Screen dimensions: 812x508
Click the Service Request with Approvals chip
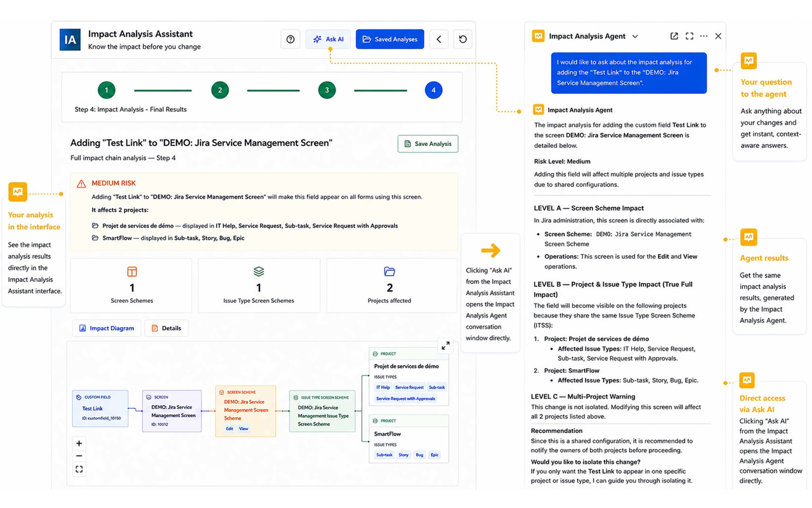click(x=406, y=399)
